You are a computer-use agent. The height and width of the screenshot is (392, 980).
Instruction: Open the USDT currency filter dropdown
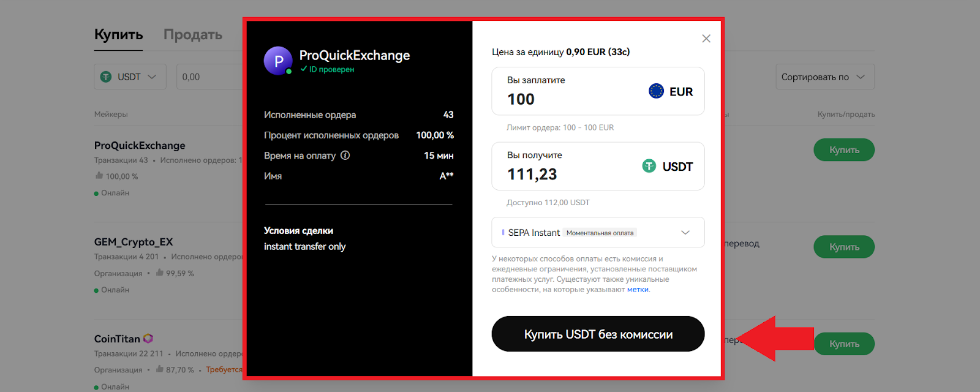pyautogui.click(x=130, y=77)
